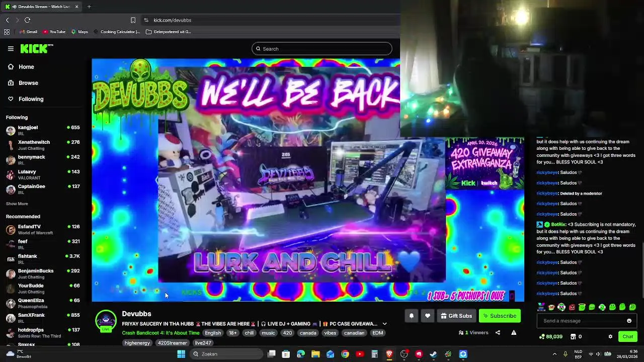644x362 pixels.
Task: Pick the red angry face emote
Action: click(x=572, y=307)
